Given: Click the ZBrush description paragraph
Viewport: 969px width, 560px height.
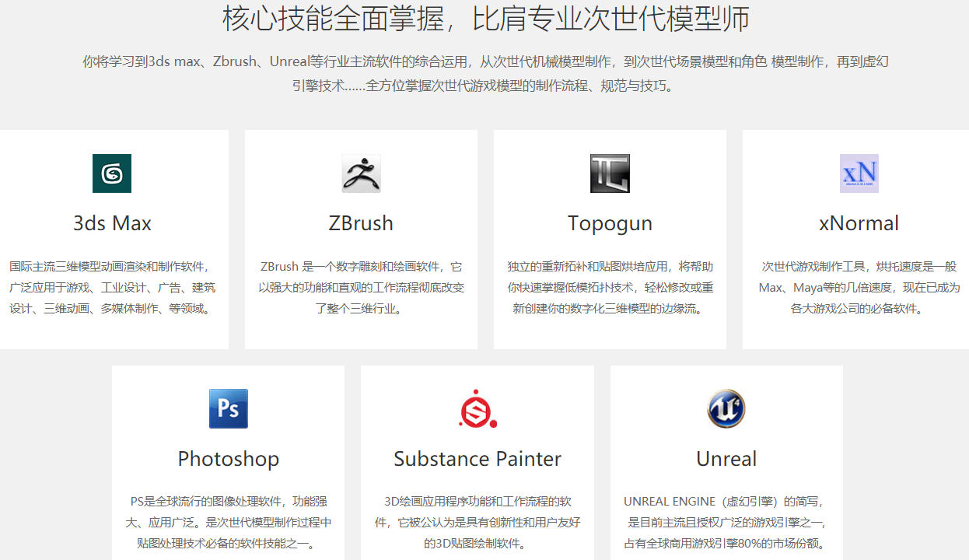Looking at the screenshot, I should pyautogui.click(x=361, y=288).
